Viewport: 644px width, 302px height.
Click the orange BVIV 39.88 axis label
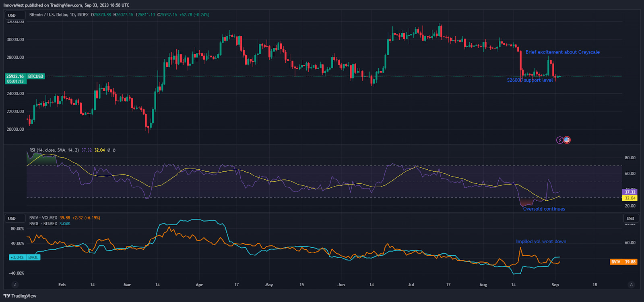(x=623, y=262)
